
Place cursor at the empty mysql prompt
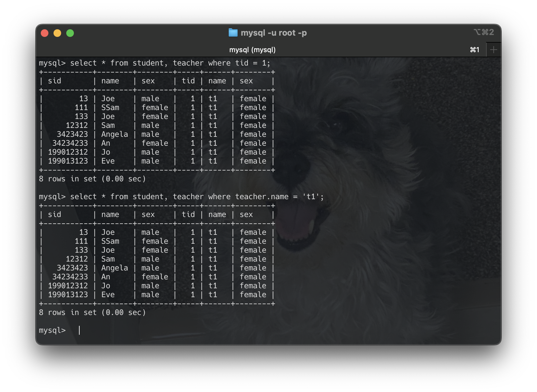(79, 330)
